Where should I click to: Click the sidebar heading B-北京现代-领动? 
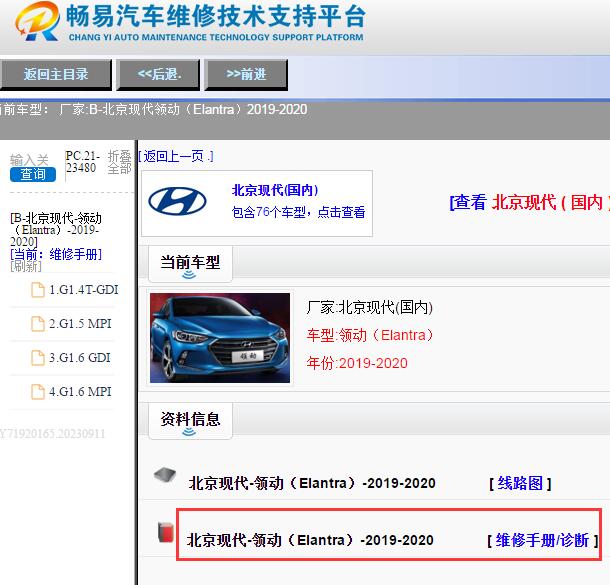click(56, 229)
